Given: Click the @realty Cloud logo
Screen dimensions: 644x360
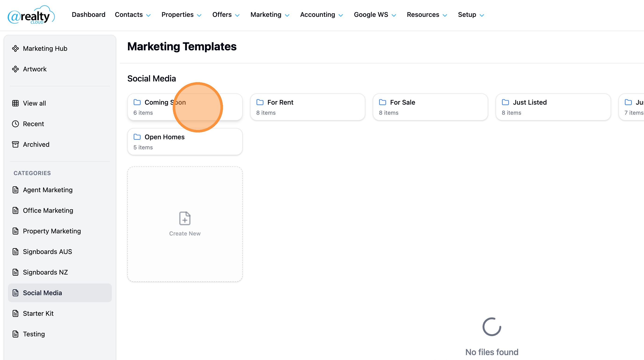Looking at the screenshot, I should click(x=31, y=15).
